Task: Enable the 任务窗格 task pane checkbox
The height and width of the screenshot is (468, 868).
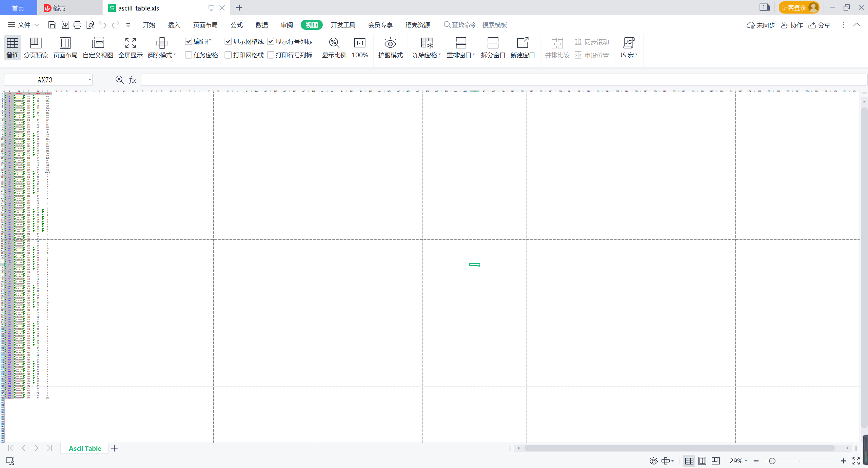Action: pyautogui.click(x=189, y=55)
